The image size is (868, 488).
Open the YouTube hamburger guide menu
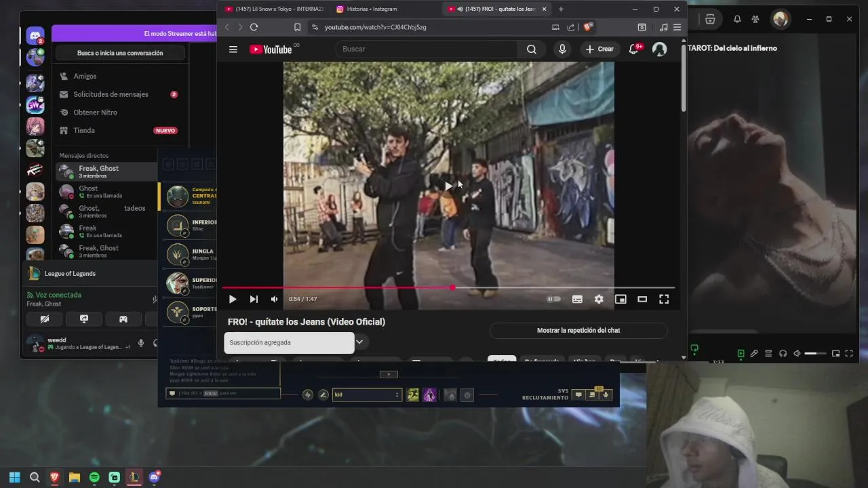click(233, 49)
